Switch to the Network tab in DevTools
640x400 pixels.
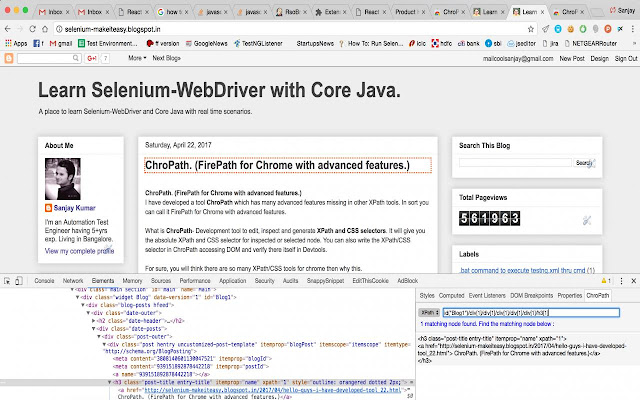(x=73, y=281)
